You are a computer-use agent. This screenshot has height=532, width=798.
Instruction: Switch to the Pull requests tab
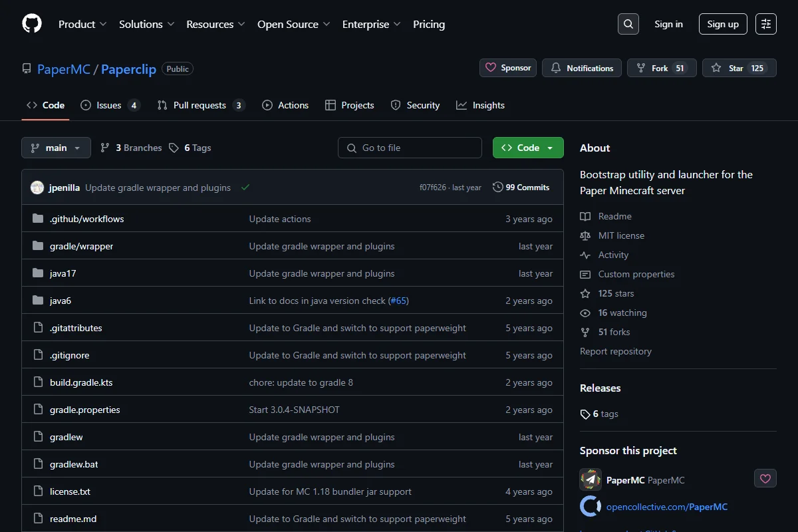(201, 105)
